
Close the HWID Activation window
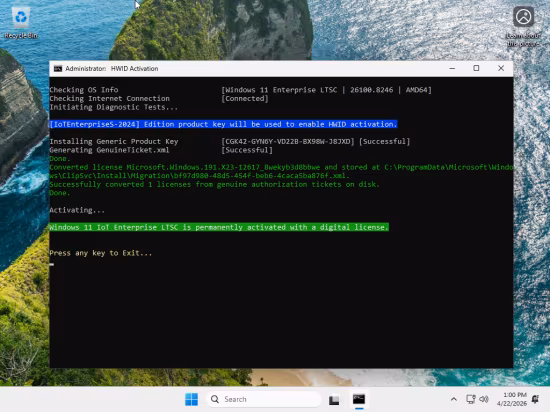point(501,68)
